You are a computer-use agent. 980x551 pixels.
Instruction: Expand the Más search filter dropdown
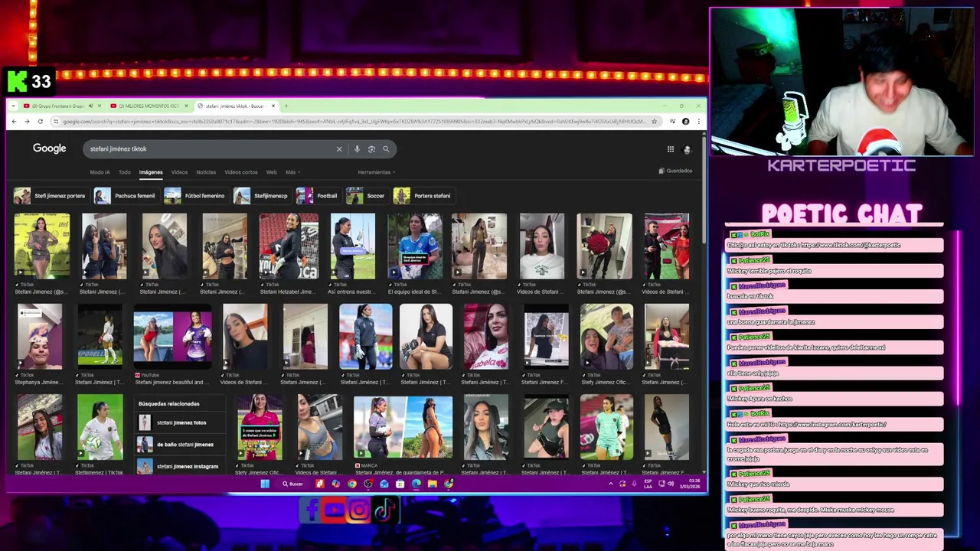[292, 172]
